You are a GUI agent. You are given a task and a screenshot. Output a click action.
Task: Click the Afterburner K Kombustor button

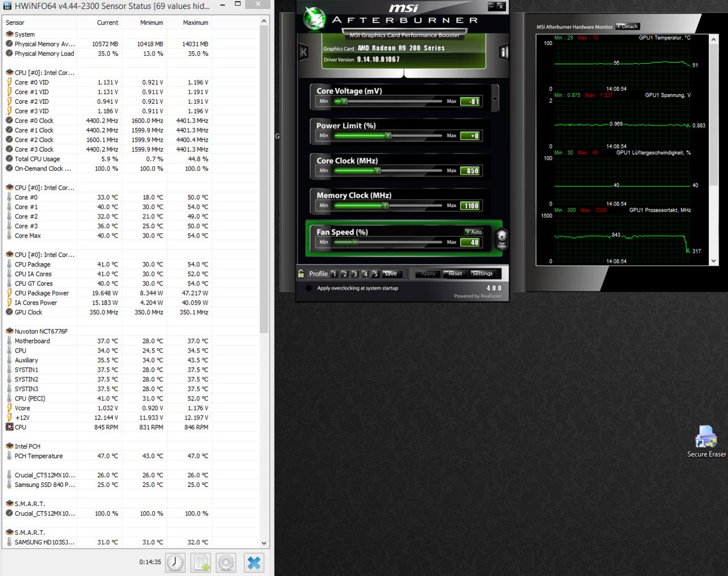click(x=304, y=52)
